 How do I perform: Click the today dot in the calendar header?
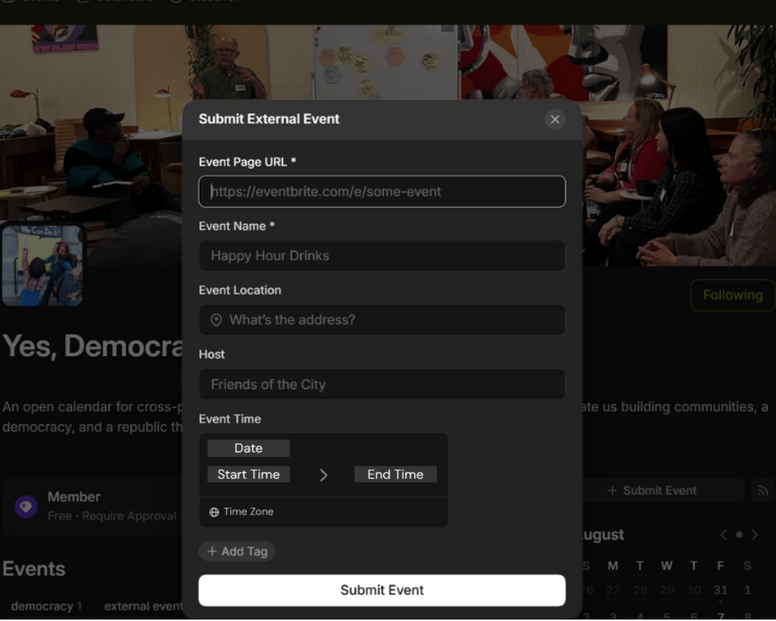[739, 535]
